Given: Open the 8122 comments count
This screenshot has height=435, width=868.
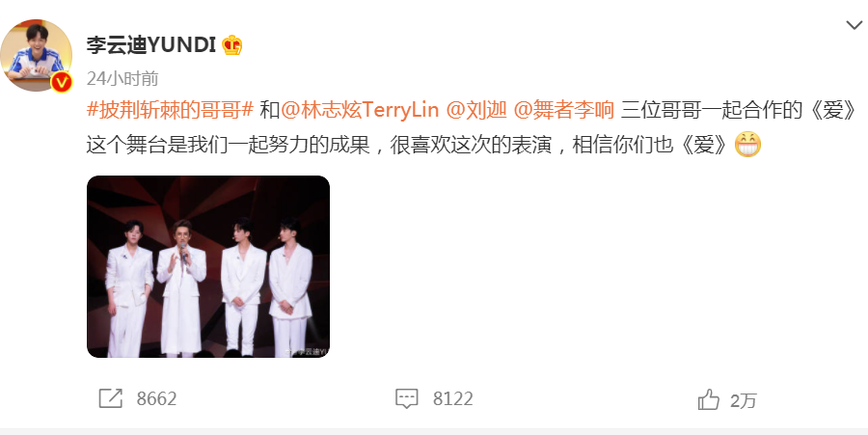Looking at the screenshot, I should [x=453, y=399].
